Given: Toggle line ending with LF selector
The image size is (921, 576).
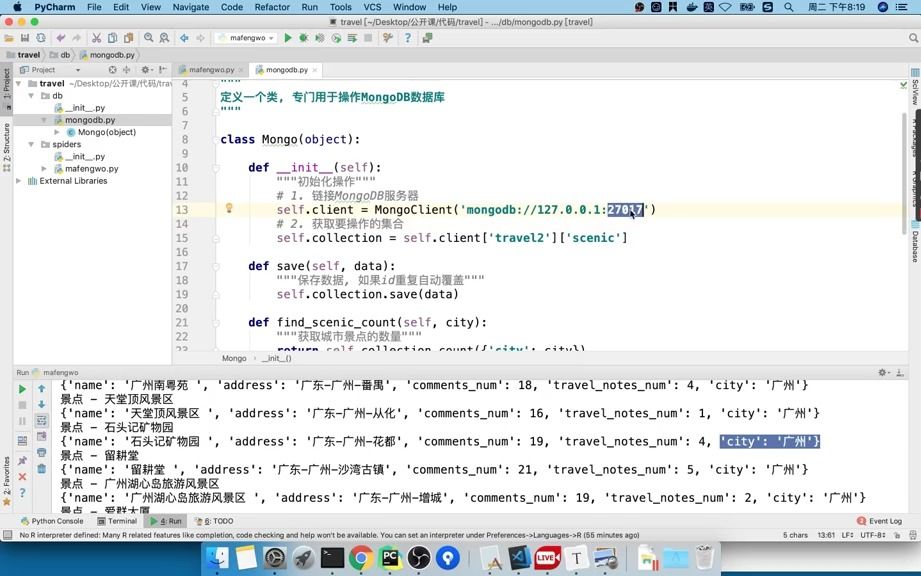Looking at the screenshot, I should [x=845, y=534].
